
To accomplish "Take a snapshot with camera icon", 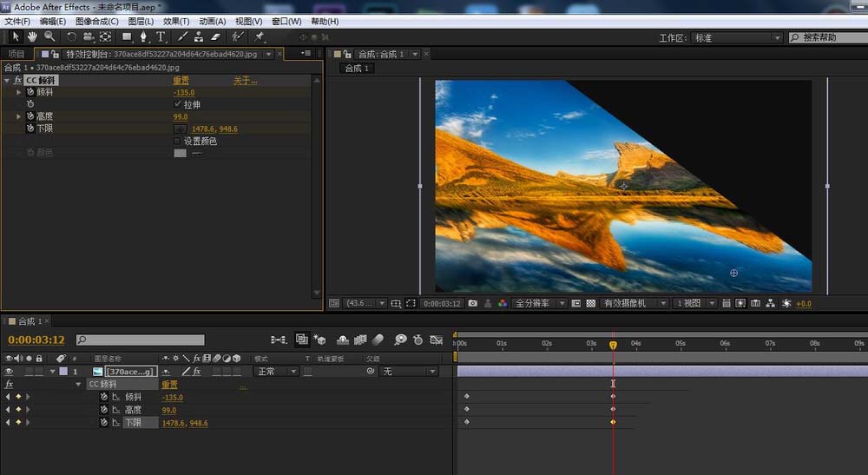I will tap(472, 304).
